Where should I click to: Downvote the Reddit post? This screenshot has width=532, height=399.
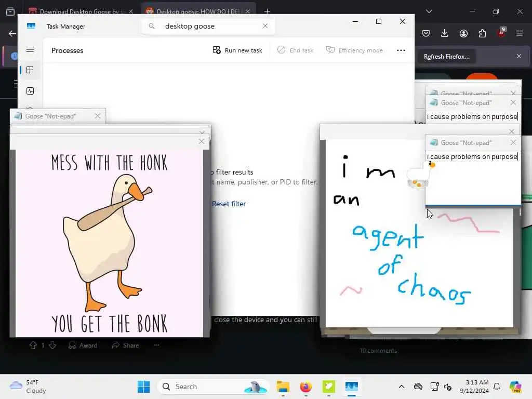click(x=52, y=345)
